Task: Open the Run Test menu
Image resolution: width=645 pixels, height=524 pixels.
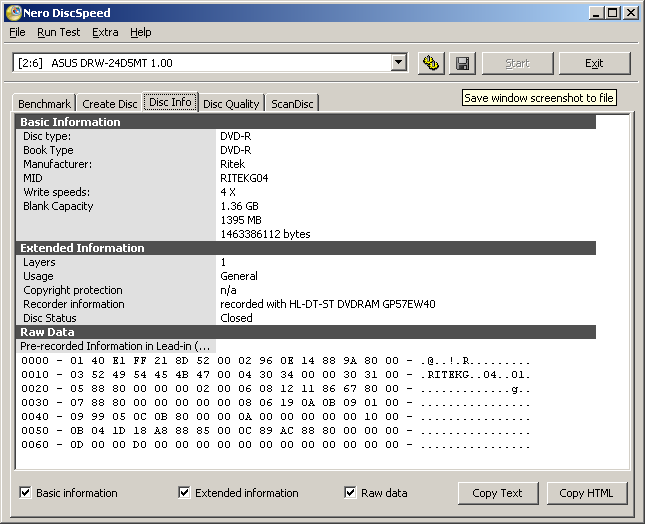Action: (x=58, y=32)
